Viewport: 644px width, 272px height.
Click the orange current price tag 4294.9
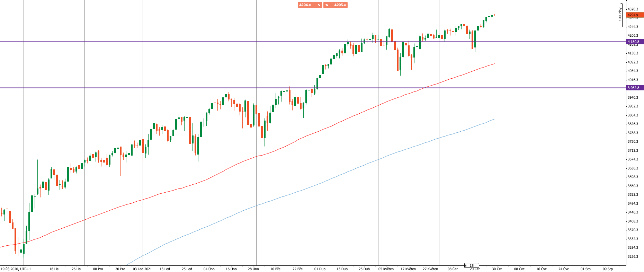click(635, 15)
